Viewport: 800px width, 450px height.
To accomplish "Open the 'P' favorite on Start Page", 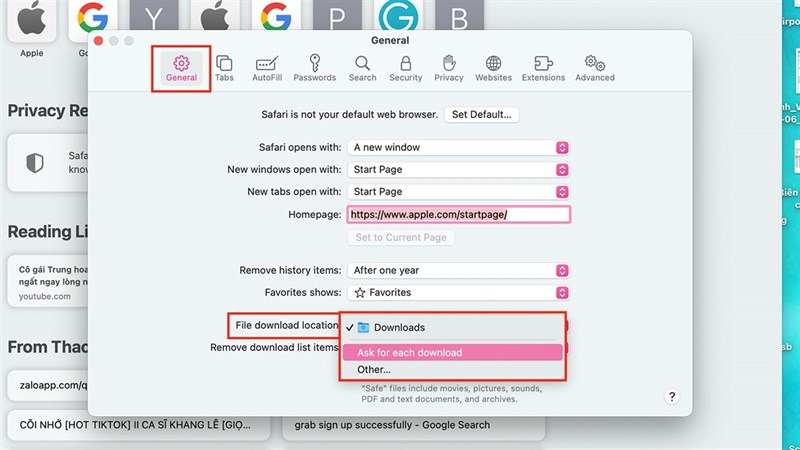I will (x=337, y=15).
